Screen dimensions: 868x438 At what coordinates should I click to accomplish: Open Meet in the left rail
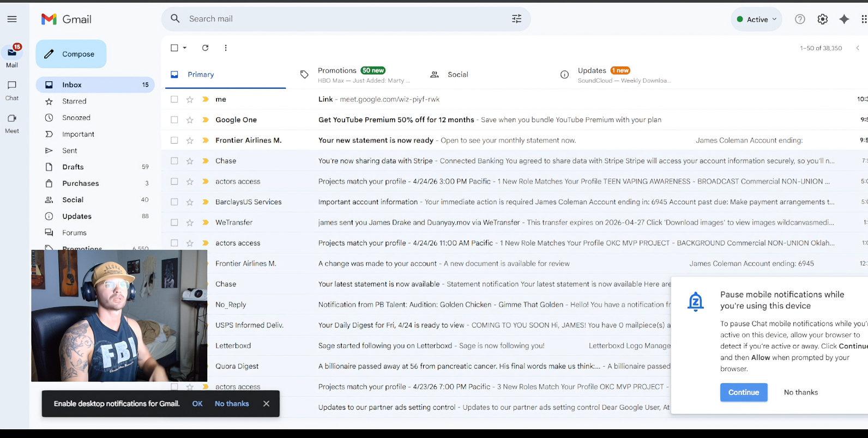(x=12, y=124)
